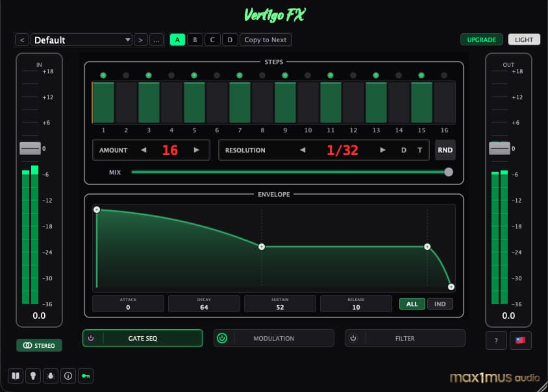The width and height of the screenshot is (548, 392).
Task: Select ALL envelope mode
Action: click(412, 304)
